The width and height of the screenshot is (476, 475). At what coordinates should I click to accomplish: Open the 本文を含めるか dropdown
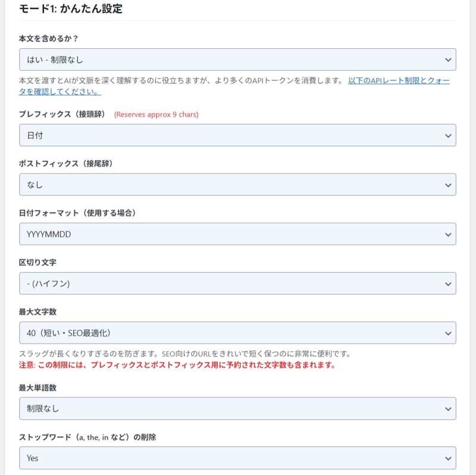point(237,60)
